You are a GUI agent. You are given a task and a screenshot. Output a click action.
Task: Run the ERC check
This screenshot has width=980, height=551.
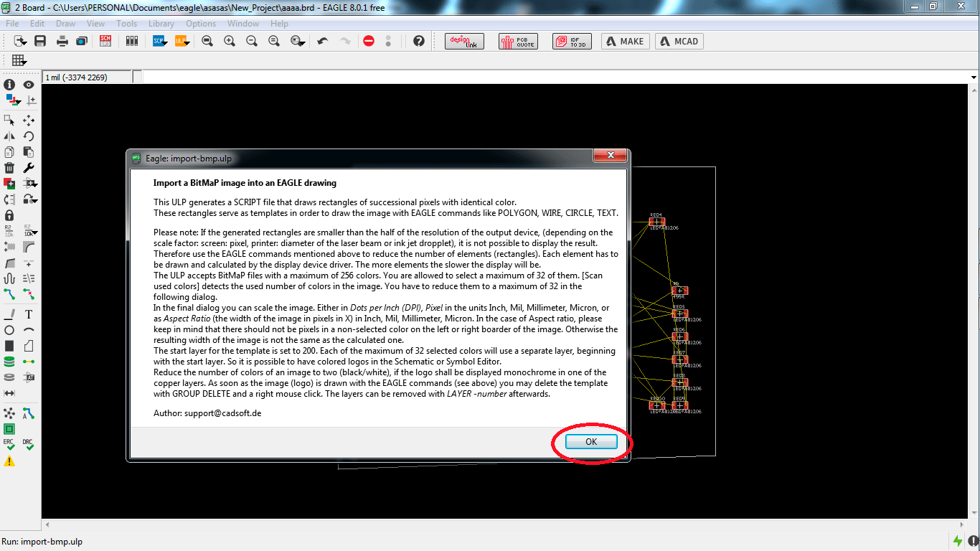coord(9,445)
